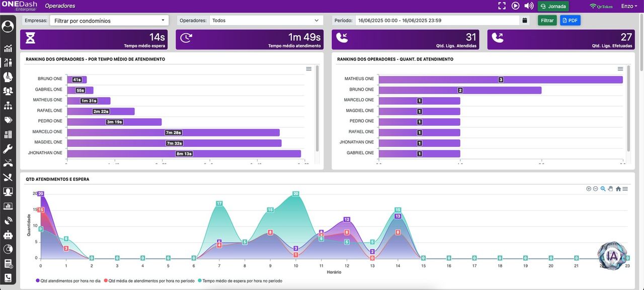Open the phone book sidebar icon
Viewport: 644px width, 290px height.
point(8,278)
